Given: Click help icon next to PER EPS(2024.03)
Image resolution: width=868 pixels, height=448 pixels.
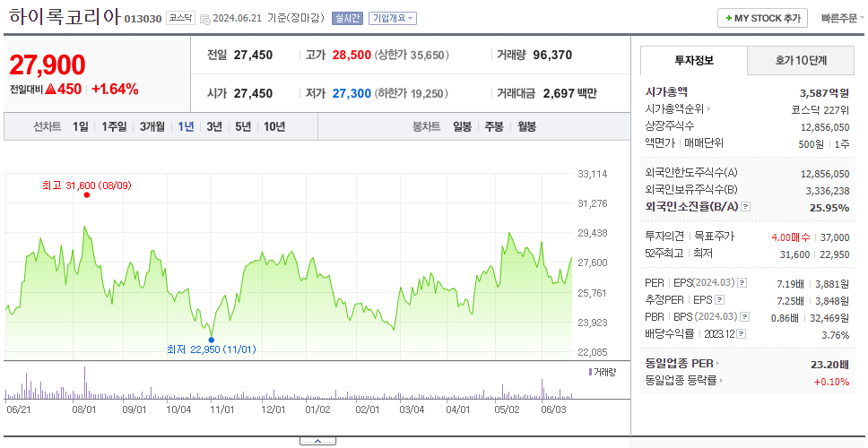Looking at the screenshot, I should click(742, 282).
